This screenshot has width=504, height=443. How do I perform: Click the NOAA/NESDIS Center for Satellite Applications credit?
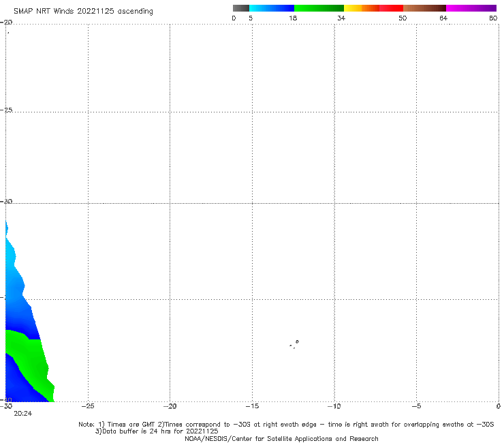(x=281, y=439)
